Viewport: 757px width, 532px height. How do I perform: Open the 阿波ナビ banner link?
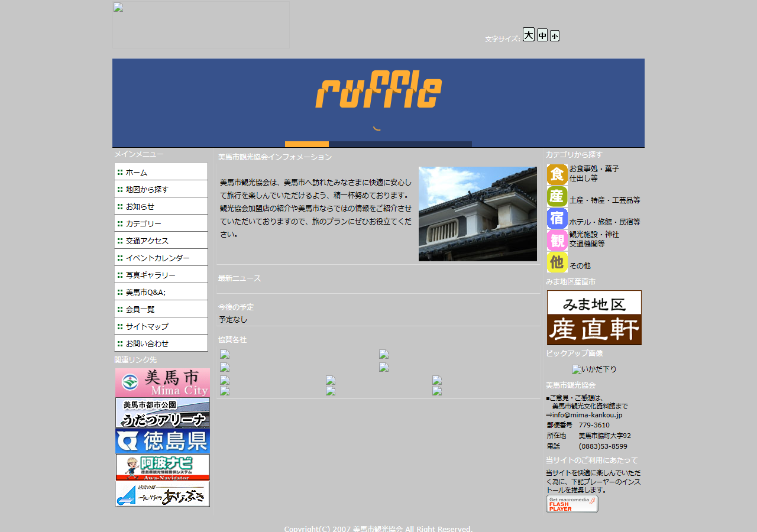(x=163, y=468)
